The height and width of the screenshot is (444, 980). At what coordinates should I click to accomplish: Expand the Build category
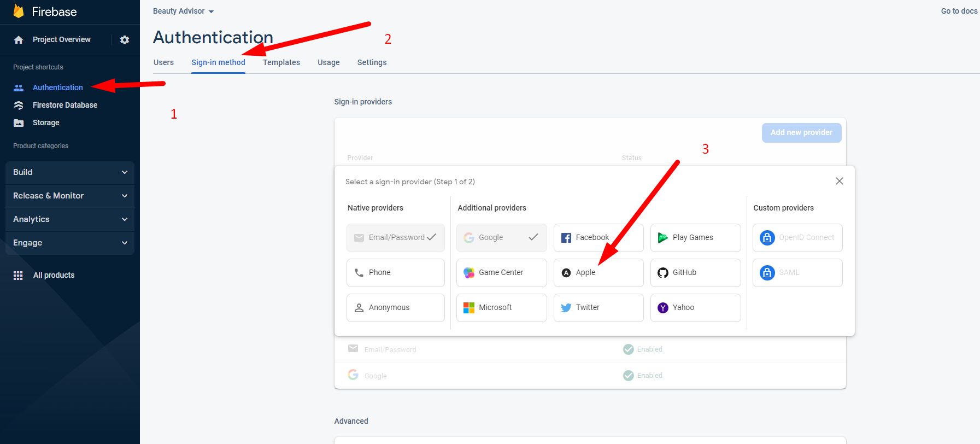click(x=69, y=172)
